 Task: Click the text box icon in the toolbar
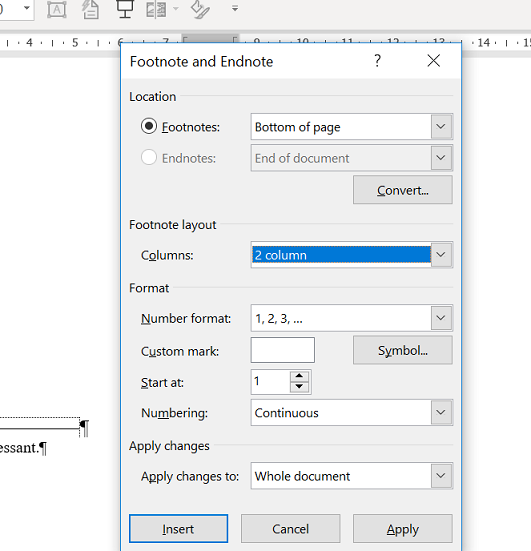tap(57, 9)
